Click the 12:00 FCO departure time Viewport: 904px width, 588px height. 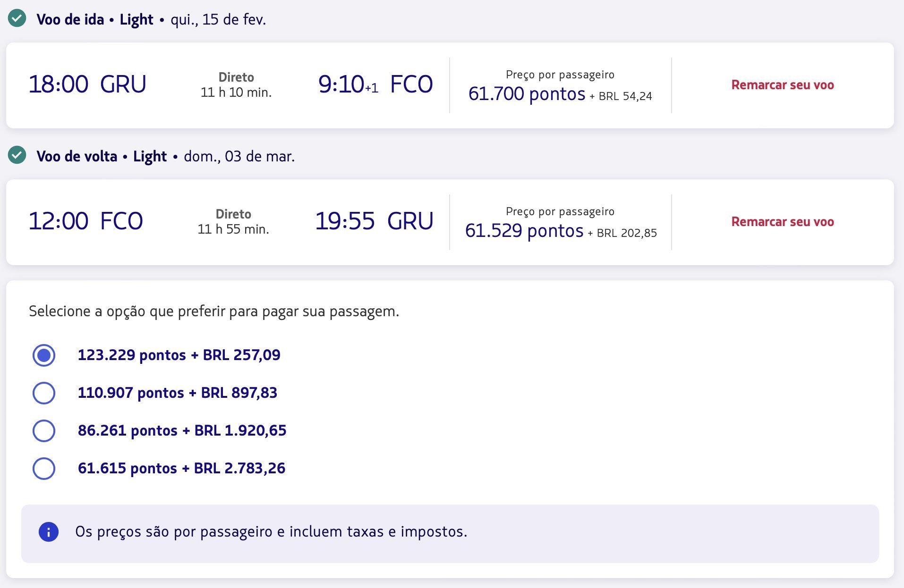click(85, 221)
